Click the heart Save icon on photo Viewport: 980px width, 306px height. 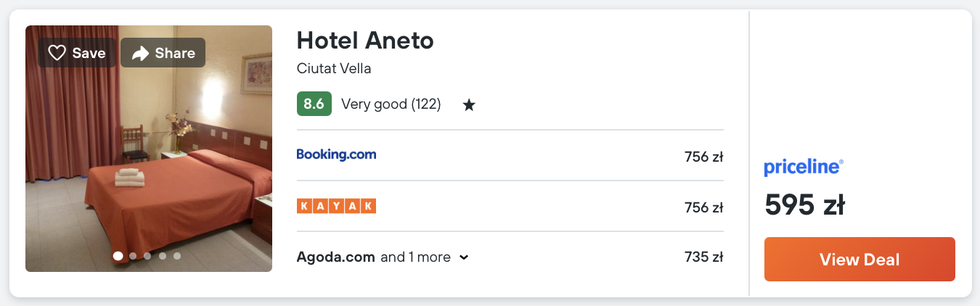point(57,53)
